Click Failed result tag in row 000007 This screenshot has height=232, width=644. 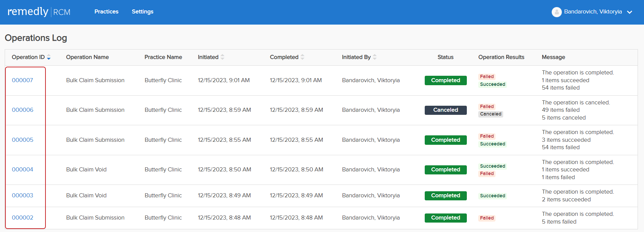coord(487,76)
